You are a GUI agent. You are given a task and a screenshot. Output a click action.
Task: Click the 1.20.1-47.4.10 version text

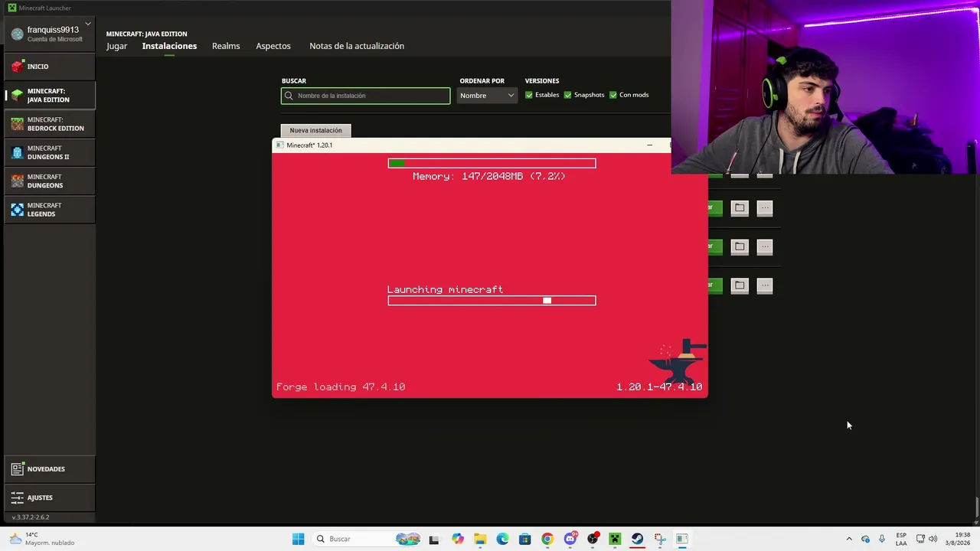[x=659, y=387]
